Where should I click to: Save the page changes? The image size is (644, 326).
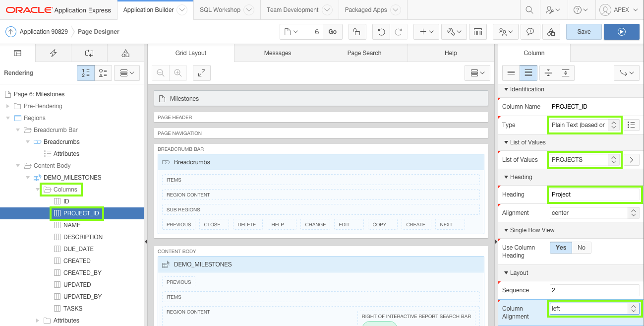tap(584, 31)
